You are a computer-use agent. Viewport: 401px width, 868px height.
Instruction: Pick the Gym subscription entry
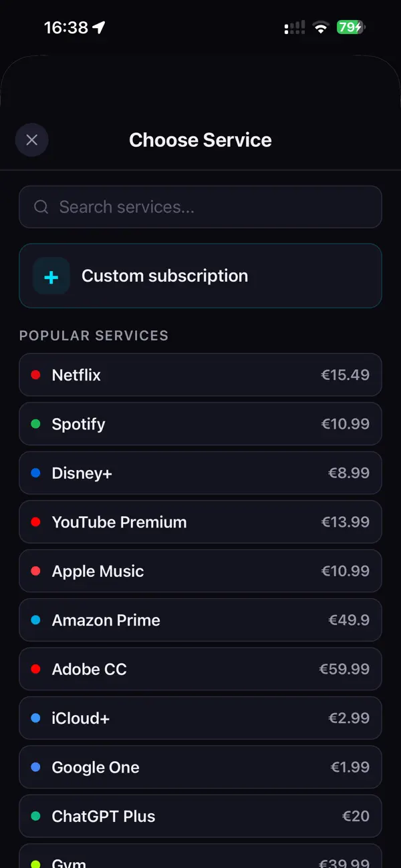click(x=200, y=861)
